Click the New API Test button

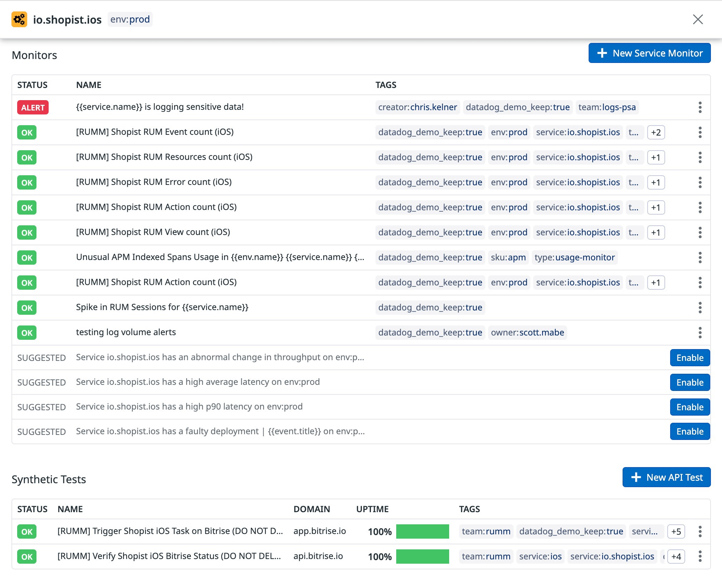point(667,477)
